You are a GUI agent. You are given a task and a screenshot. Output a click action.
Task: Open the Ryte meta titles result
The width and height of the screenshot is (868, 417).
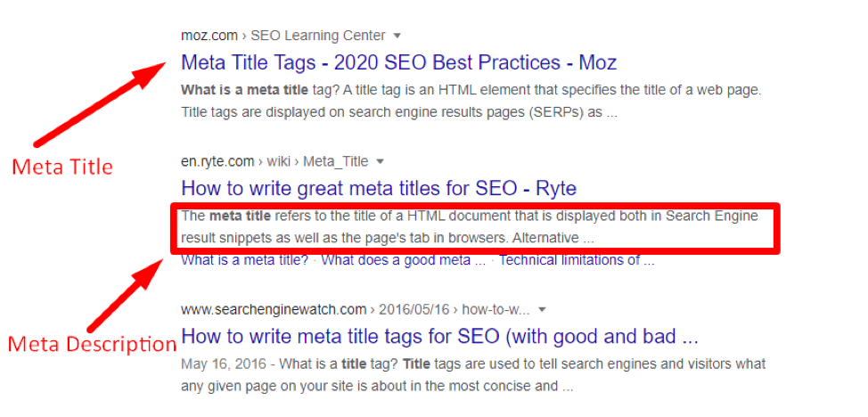[x=378, y=188]
